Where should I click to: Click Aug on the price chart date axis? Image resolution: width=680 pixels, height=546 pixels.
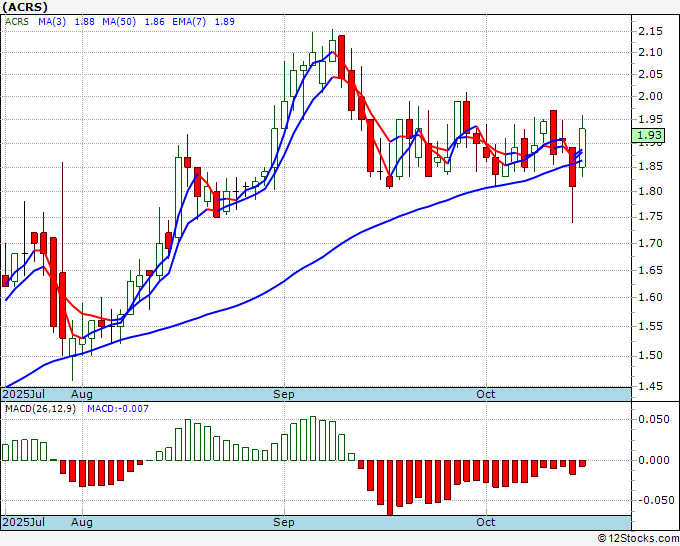(82, 394)
